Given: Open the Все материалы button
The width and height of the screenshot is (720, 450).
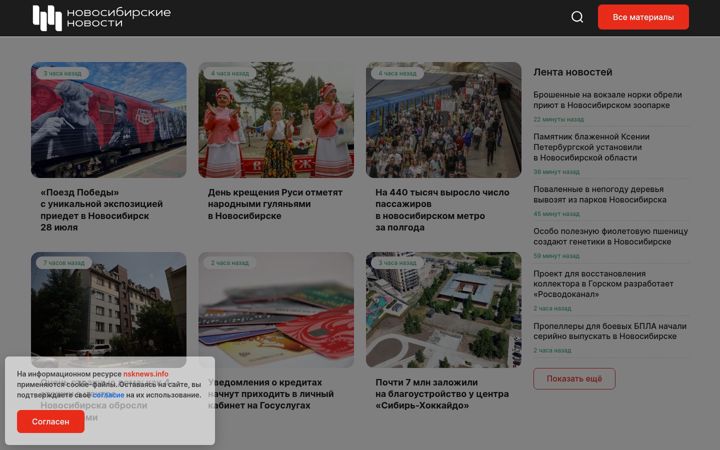Looking at the screenshot, I should click(643, 17).
